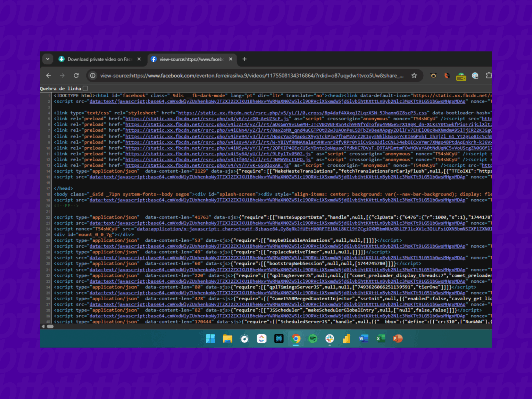
Task: Click the splash-screen id on body line
Action: point(237,194)
